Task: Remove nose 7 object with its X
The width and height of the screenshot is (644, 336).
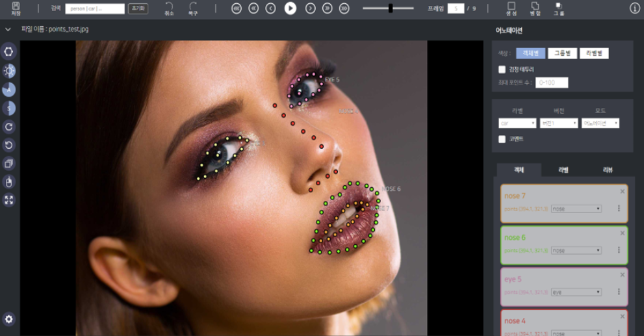Action: point(623,192)
